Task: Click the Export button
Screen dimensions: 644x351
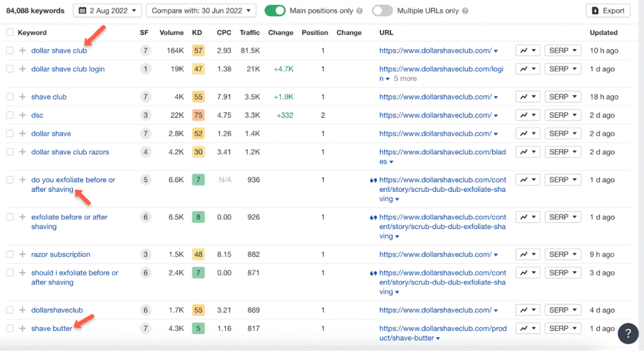Action: pyautogui.click(x=608, y=11)
